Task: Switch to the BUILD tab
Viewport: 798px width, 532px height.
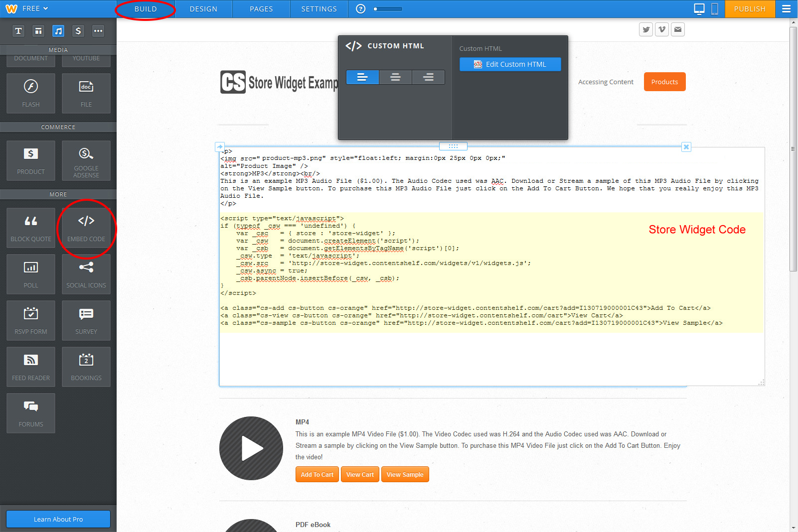Action: (146, 9)
